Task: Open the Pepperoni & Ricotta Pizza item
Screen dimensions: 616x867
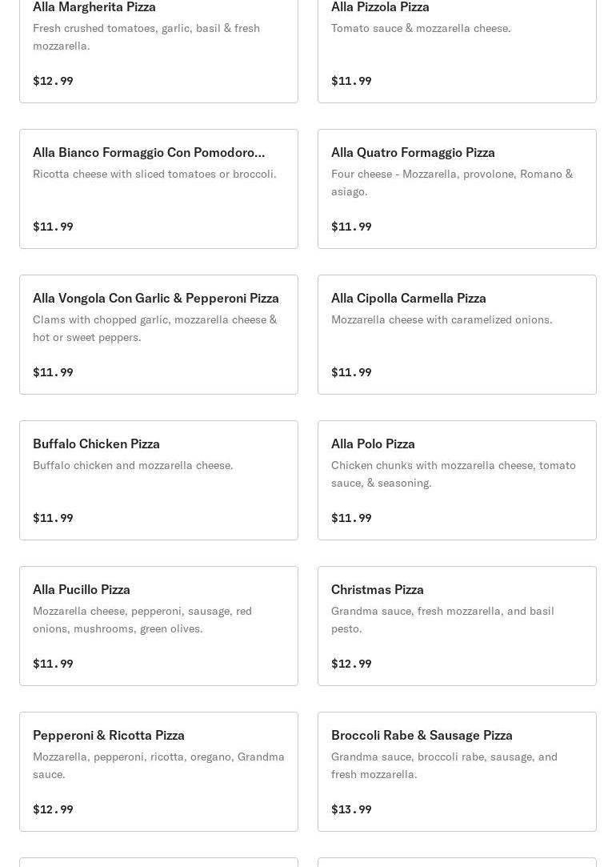Action: point(109,735)
